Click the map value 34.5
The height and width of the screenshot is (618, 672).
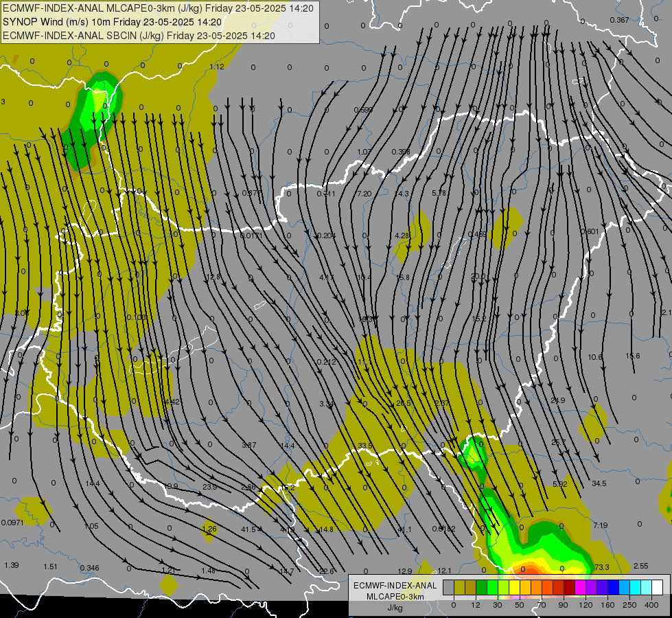tap(599, 483)
